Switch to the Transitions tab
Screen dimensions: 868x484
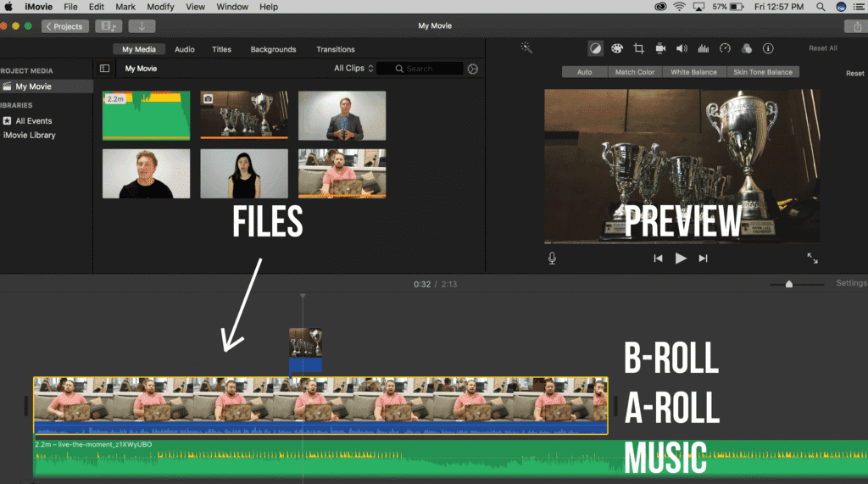click(335, 49)
